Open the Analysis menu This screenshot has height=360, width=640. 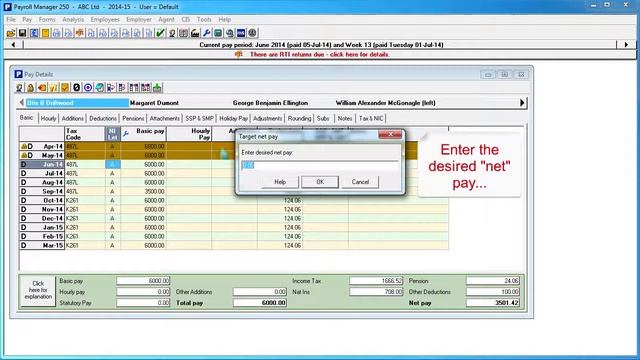coord(73,19)
